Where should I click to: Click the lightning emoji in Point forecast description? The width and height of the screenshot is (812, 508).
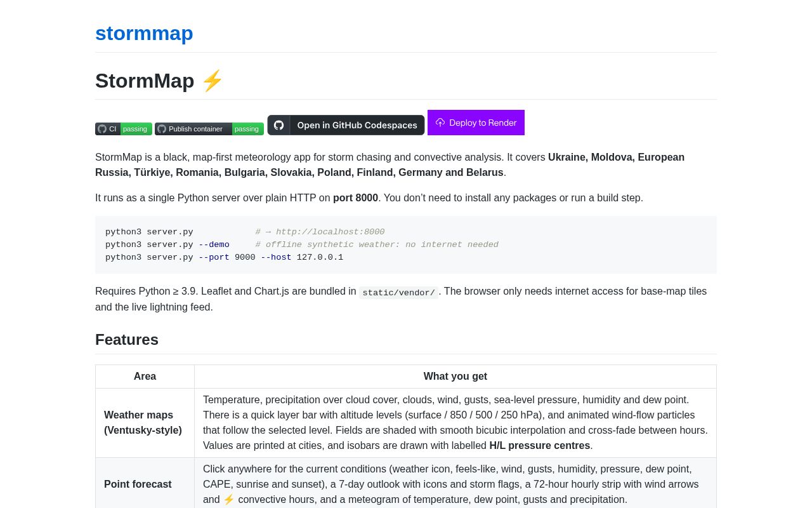[229, 500]
